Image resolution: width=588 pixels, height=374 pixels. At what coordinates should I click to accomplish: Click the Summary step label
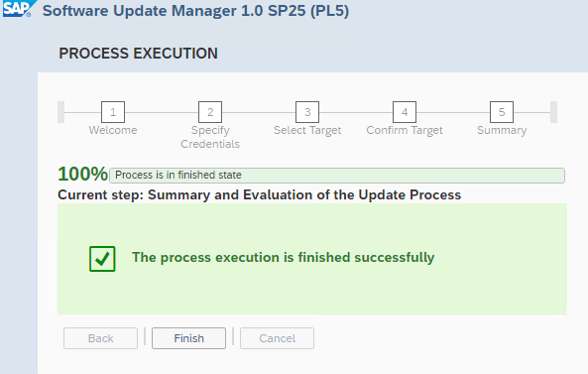coord(502,131)
